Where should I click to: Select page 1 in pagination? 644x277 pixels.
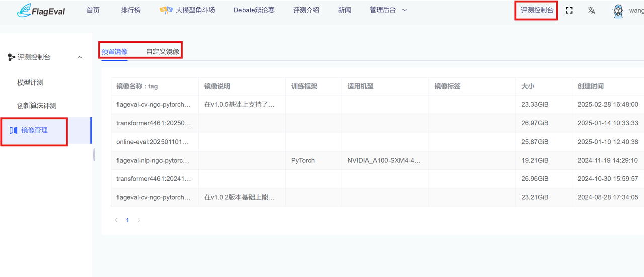128,220
